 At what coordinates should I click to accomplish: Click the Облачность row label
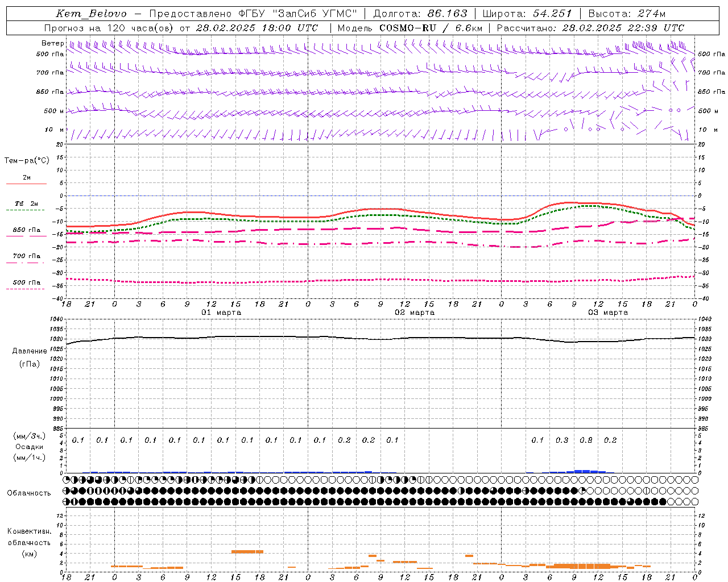click(29, 493)
